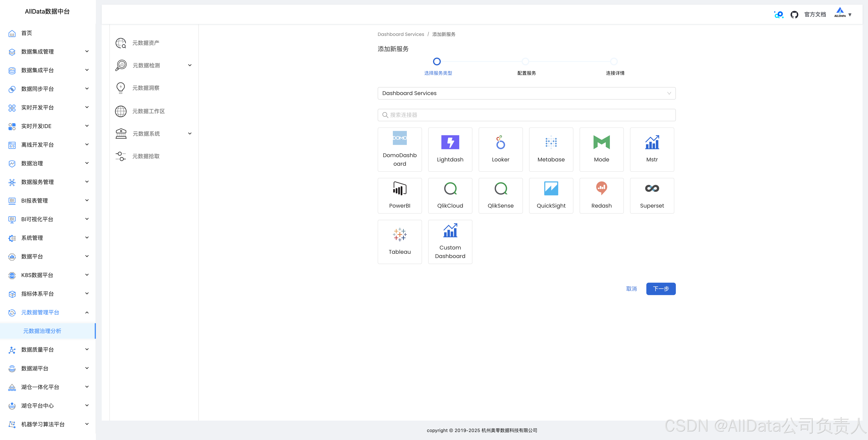Go to Dashboard Services breadcrumb
868x440 pixels.
(x=401, y=34)
